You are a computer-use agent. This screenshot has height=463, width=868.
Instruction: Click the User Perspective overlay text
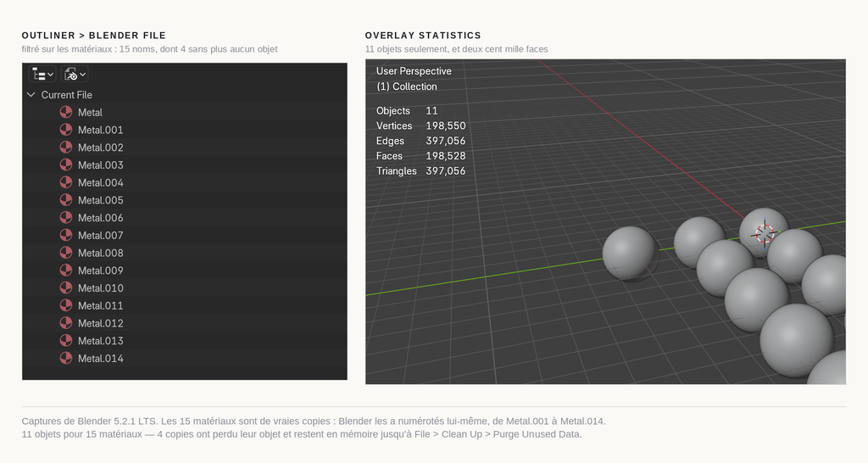click(414, 71)
